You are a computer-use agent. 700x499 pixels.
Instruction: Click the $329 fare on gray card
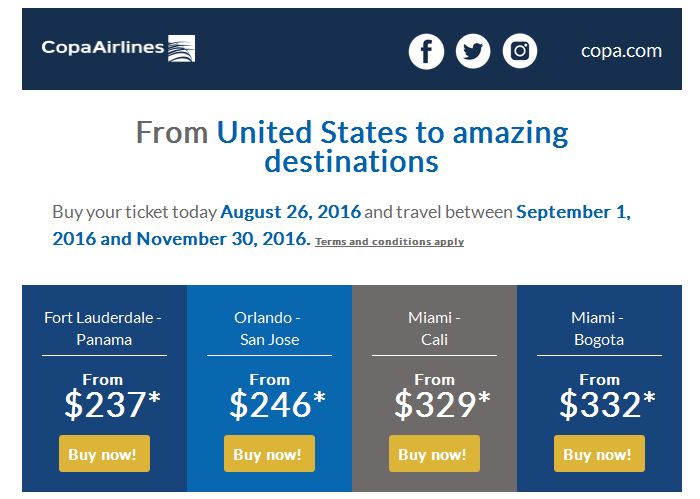[x=442, y=404]
